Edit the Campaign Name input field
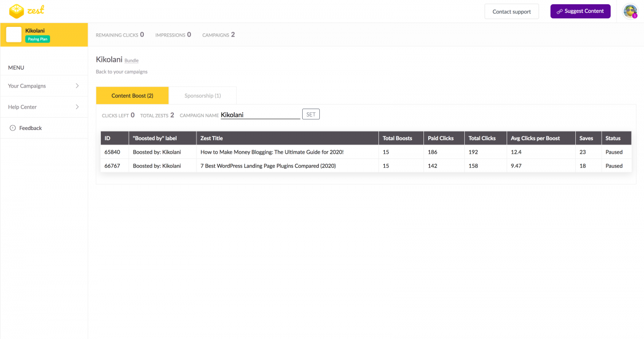The height and width of the screenshot is (339, 644). pos(260,114)
